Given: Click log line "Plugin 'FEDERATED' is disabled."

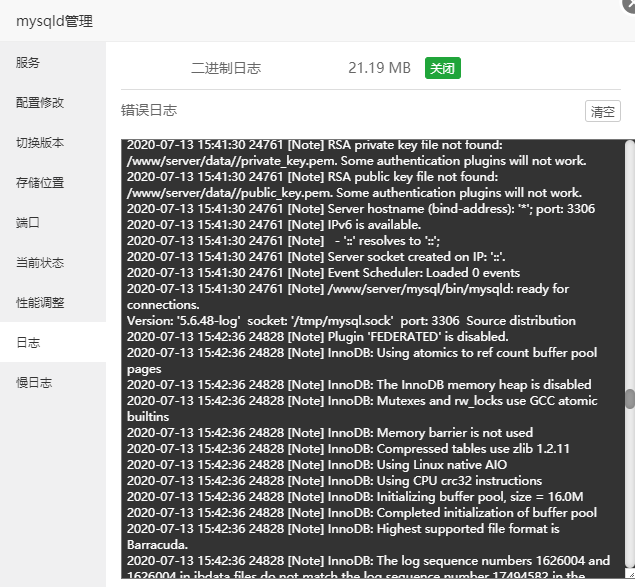Looking at the screenshot, I should point(318,337).
